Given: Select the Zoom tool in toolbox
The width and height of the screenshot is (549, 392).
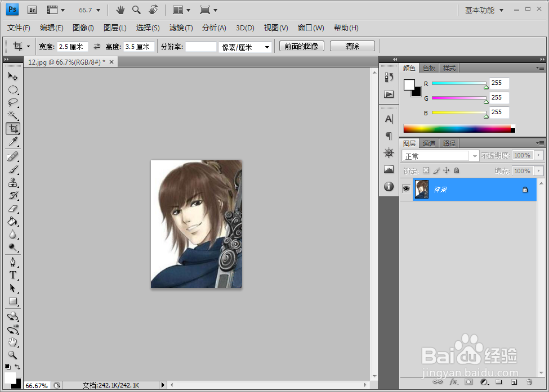Looking at the screenshot, I should coord(13,355).
